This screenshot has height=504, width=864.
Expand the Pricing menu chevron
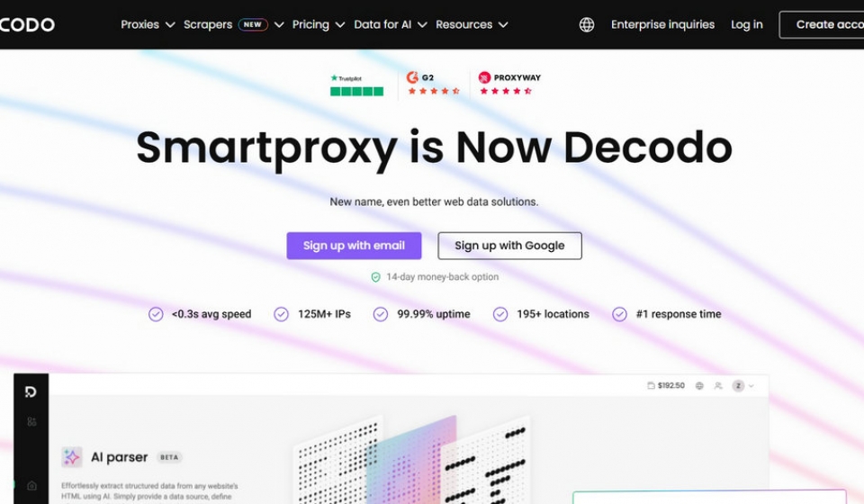click(x=340, y=25)
